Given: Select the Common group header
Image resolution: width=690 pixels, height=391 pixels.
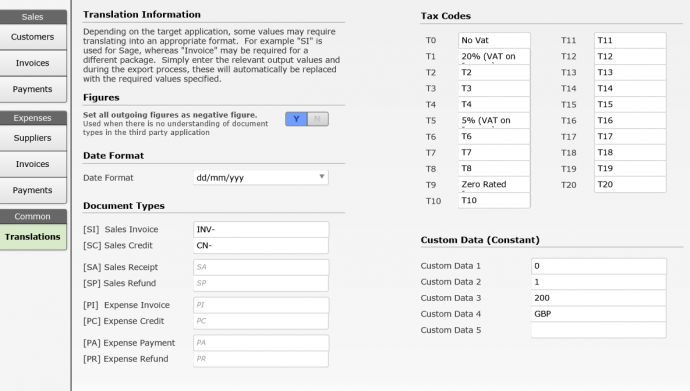Looking at the screenshot, I should pyautogui.click(x=33, y=216).
